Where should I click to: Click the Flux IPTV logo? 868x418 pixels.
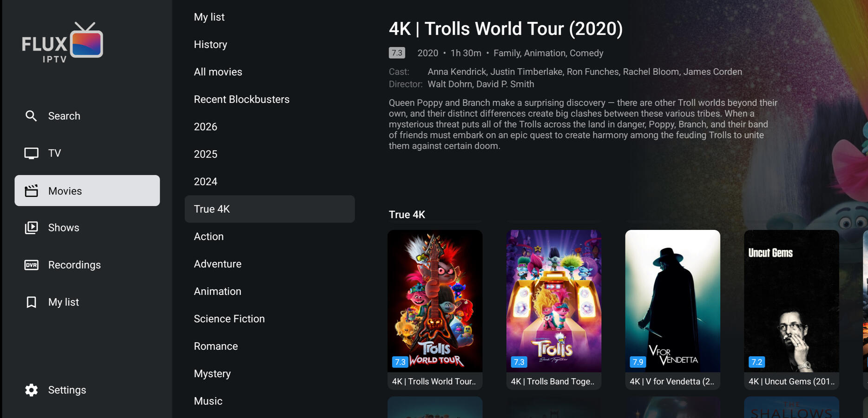pos(62,43)
